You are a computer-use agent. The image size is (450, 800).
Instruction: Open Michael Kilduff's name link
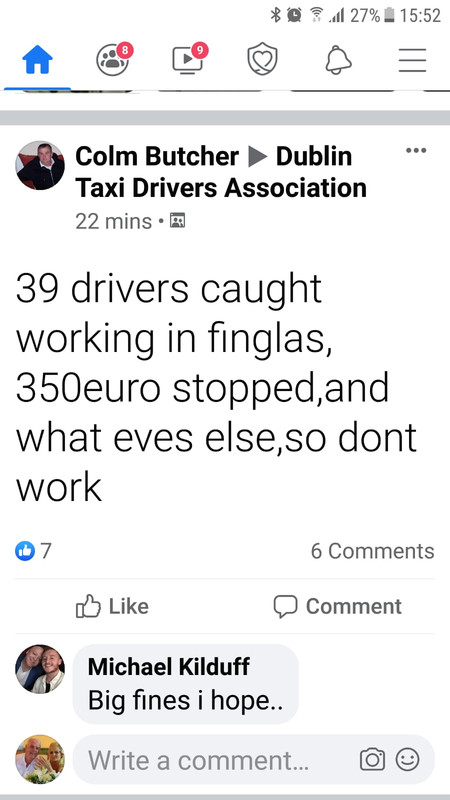(169, 667)
